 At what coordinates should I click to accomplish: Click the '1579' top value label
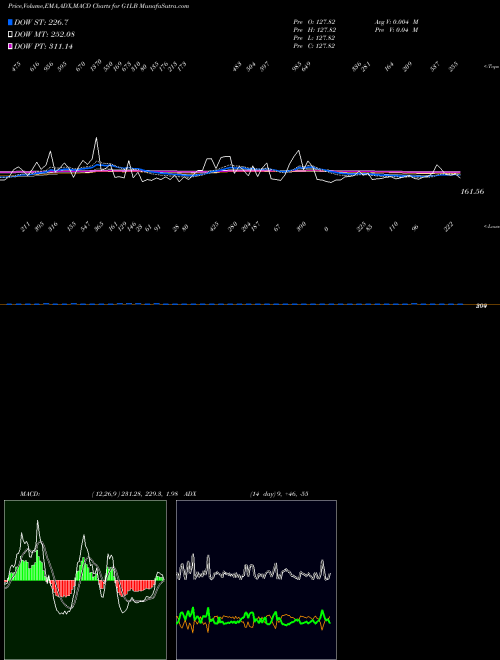[x=96, y=65]
